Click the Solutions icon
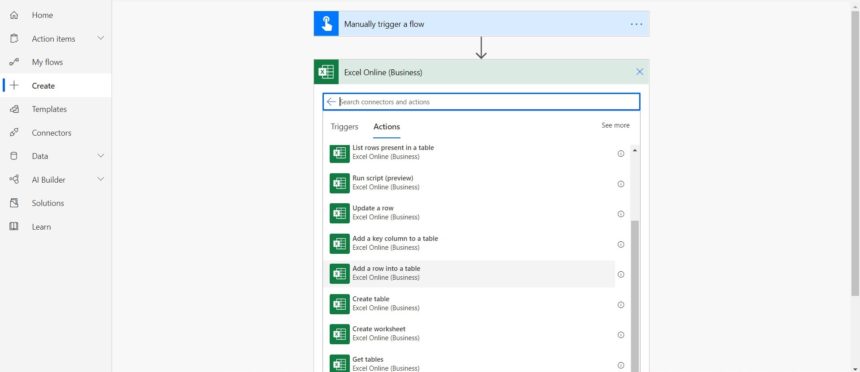Viewport: 860px width, 372px height. point(14,203)
